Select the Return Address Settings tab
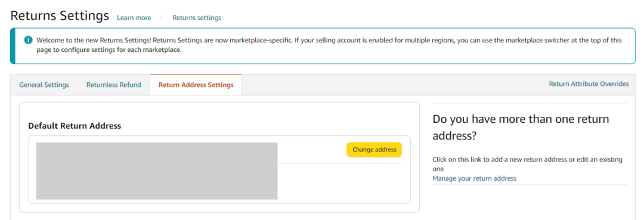 pos(196,85)
